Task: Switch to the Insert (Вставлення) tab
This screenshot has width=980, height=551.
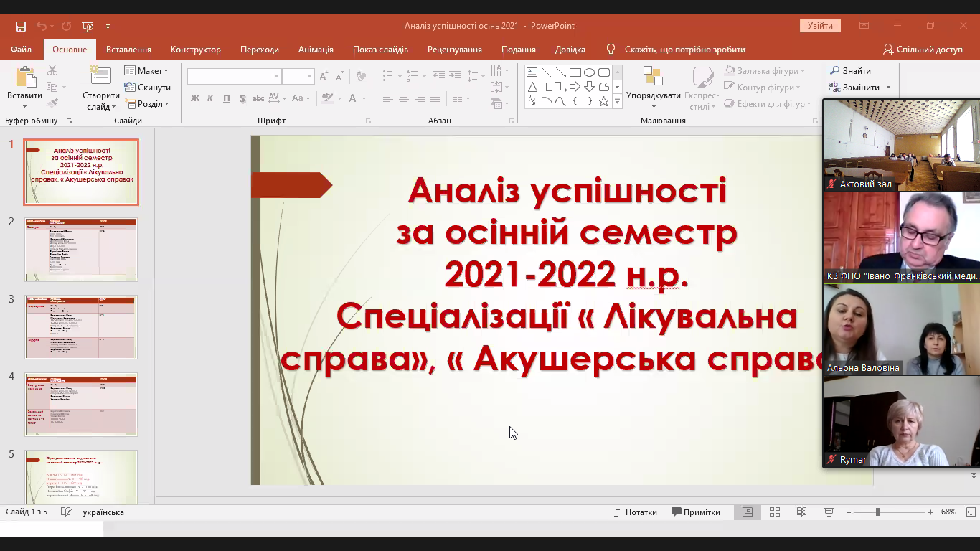Action: click(x=128, y=50)
